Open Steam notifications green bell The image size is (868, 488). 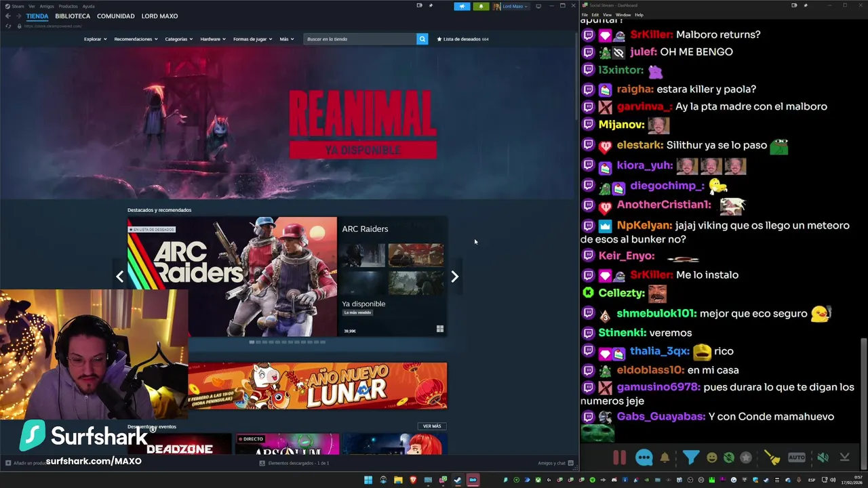(x=481, y=6)
